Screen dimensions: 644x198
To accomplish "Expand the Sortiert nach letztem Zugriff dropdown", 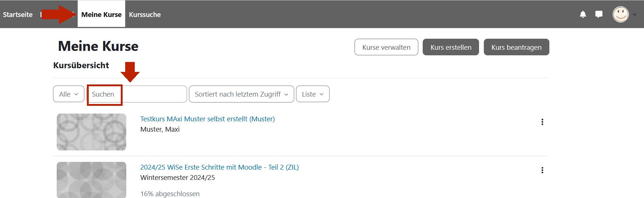I will (x=241, y=94).
